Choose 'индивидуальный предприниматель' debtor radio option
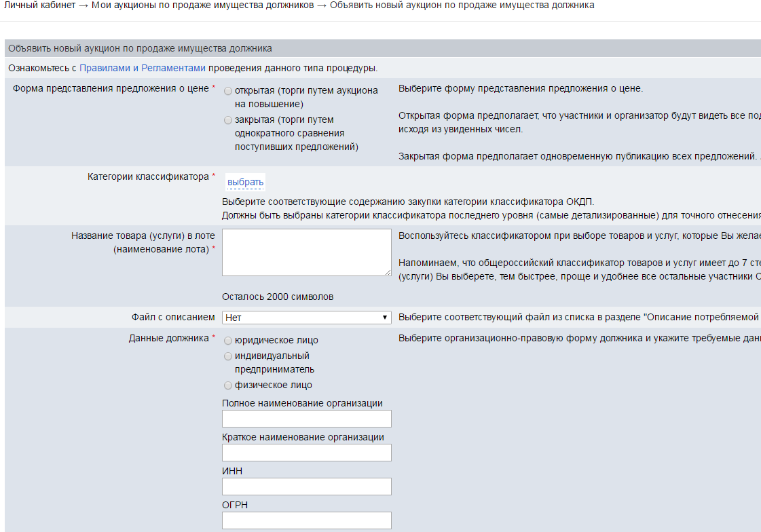Viewport: 761px width, 532px height. [x=228, y=356]
